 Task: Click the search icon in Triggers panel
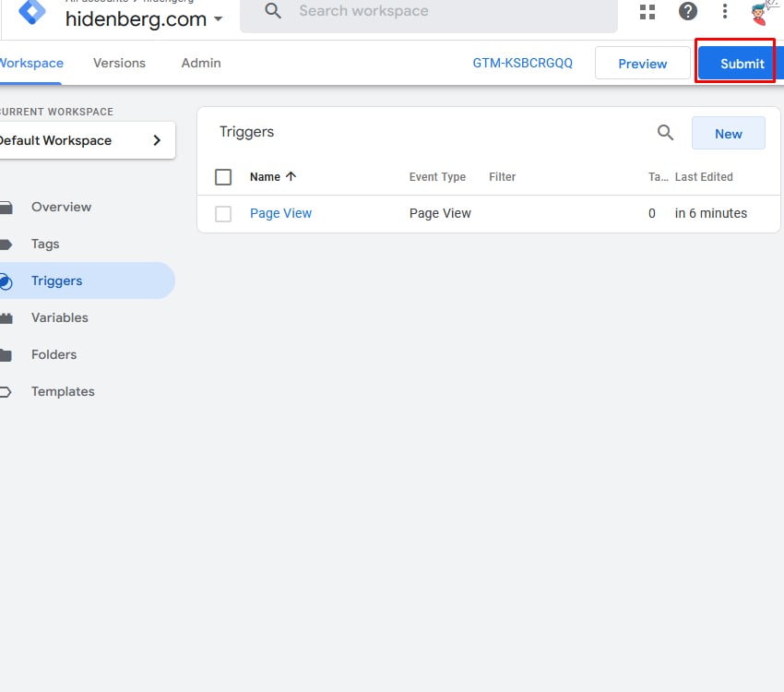point(665,133)
